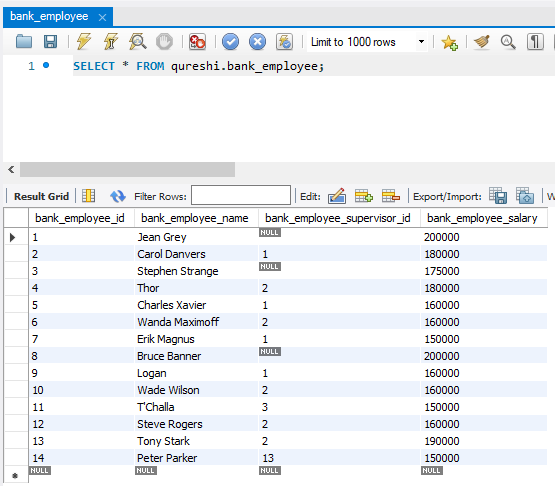
Task: Click the Logan name cell
Action: (196, 373)
